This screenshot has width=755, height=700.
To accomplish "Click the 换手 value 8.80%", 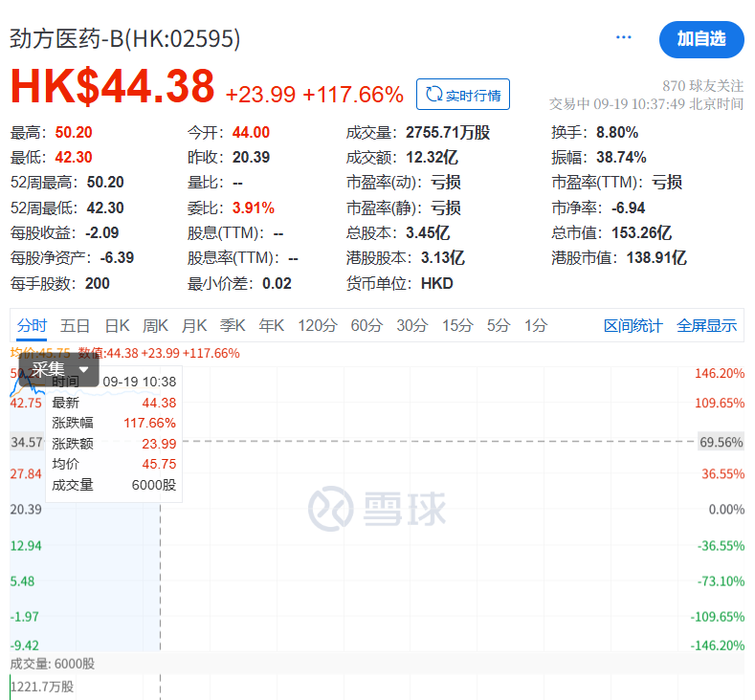I will point(617,132).
